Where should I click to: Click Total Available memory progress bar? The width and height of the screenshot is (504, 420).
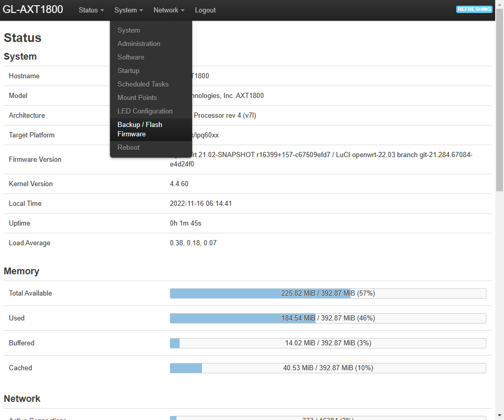(328, 293)
